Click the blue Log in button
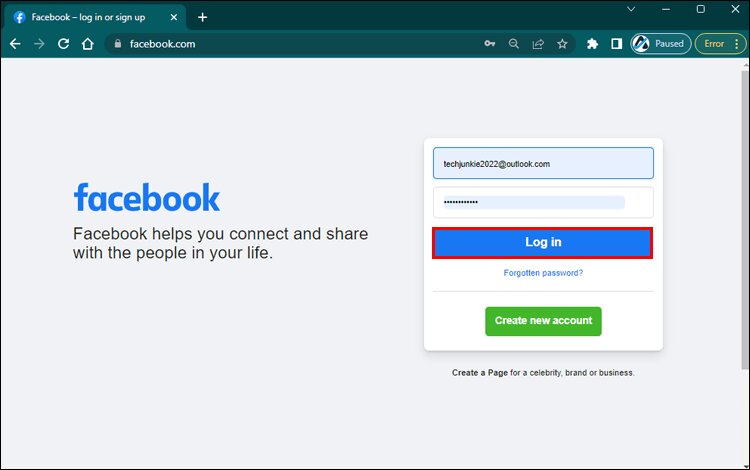Screen dimensions: 750x470 pos(542,242)
